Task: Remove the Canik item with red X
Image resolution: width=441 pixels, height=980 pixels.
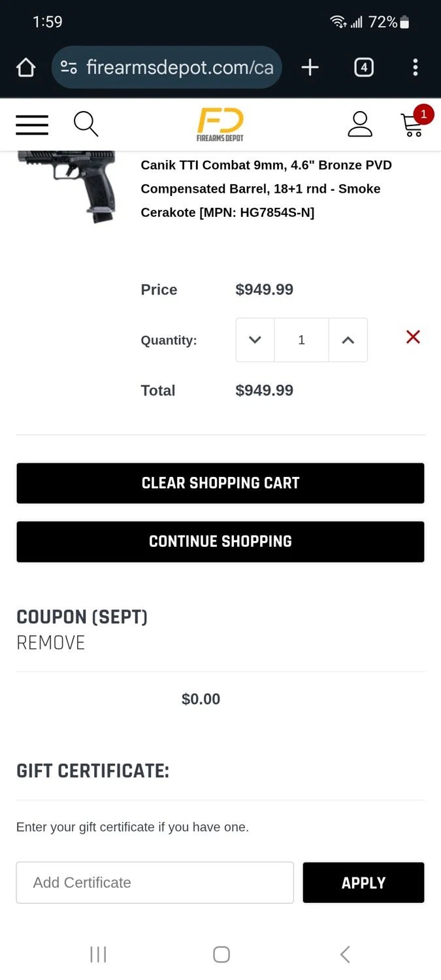Action: (x=413, y=337)
